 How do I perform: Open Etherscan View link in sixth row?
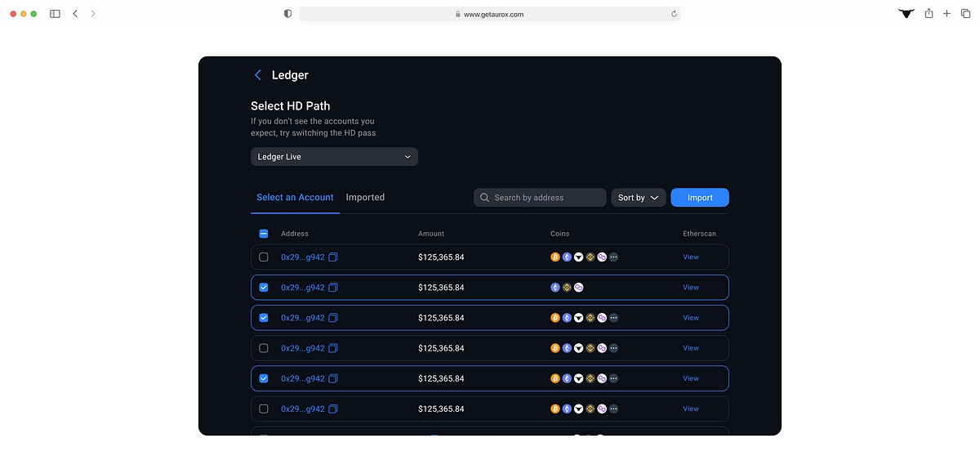click(691, 409)
